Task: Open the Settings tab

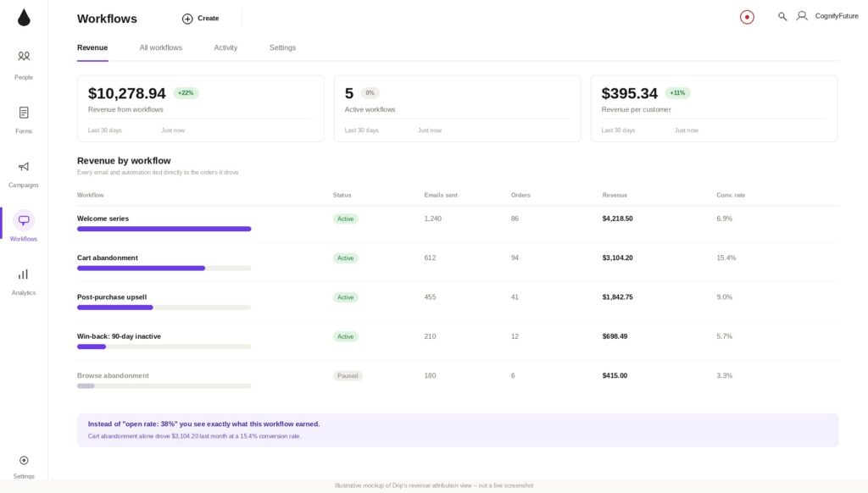Action: [x=282, y=47]
